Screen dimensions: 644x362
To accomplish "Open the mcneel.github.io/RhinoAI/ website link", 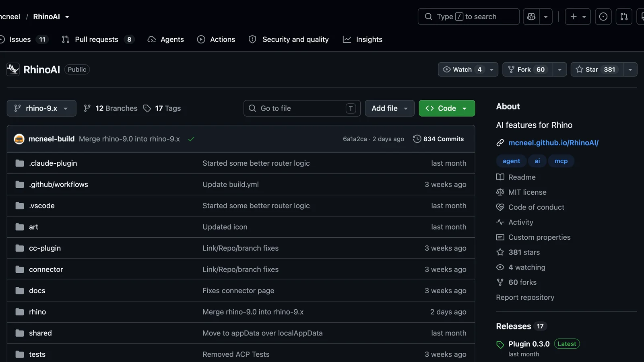I will (x=553, y=143).
